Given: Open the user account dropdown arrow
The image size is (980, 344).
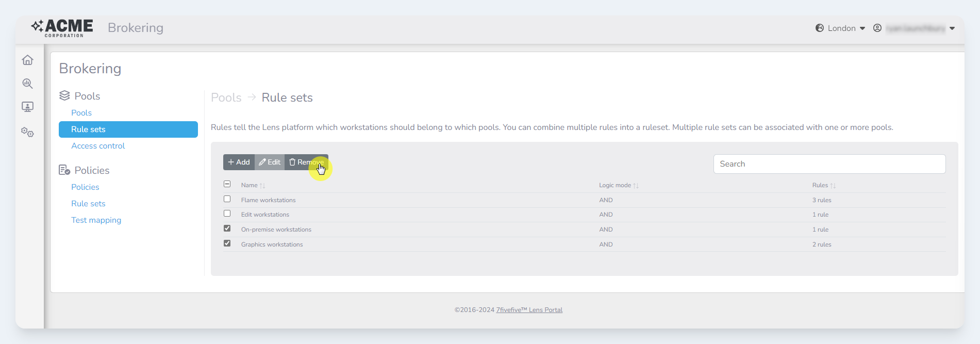Looking at the screenshot, I should 952,28.
